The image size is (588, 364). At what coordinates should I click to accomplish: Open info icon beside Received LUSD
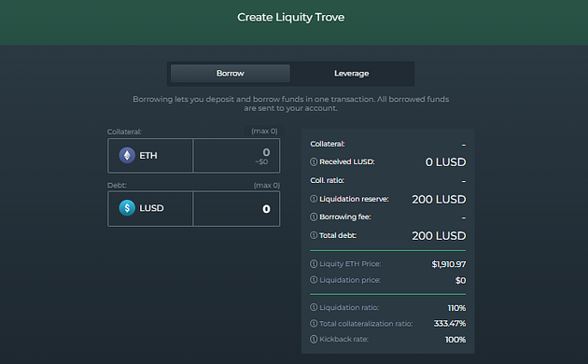coord(314,161)
